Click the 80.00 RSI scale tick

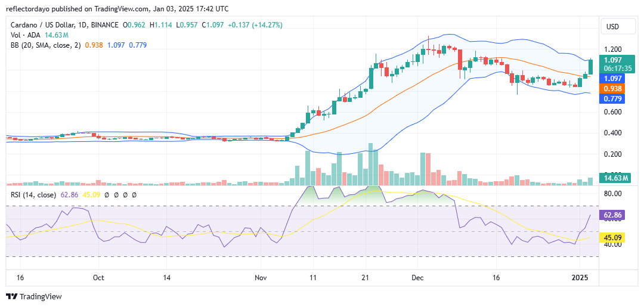click(x=612, y=193)
